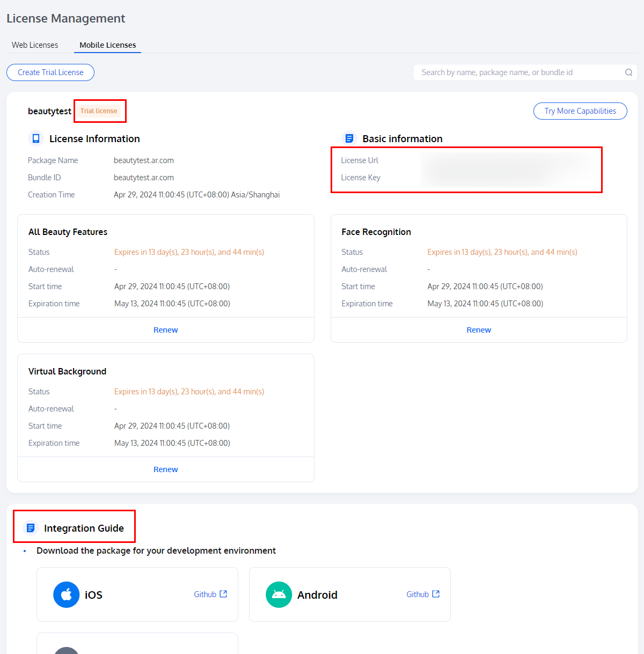
Task: Click All Beauty Features expiration time value
Action: coord(172,304)
